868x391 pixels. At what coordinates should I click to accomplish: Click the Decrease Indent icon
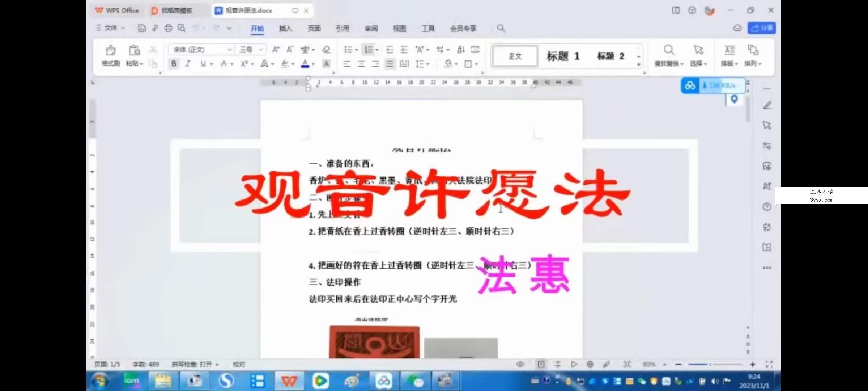pos(390,49)
